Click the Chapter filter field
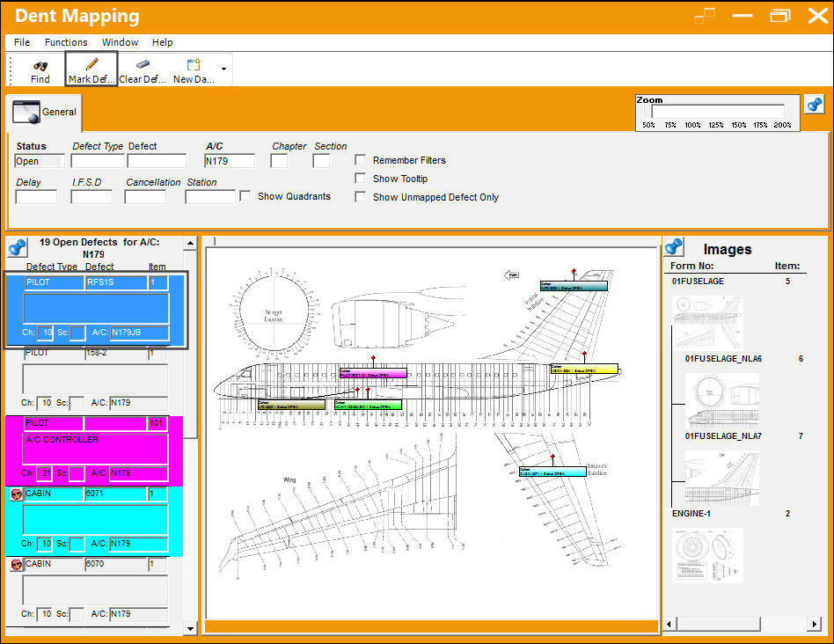Viewport: 834px width, 644px height. click(x=279, y=161)
